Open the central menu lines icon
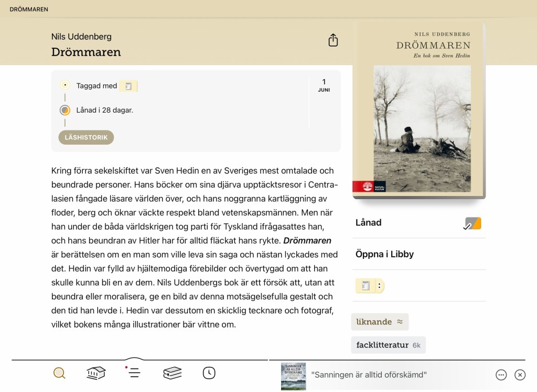537x392 pixels. click(x=134, y=373)
